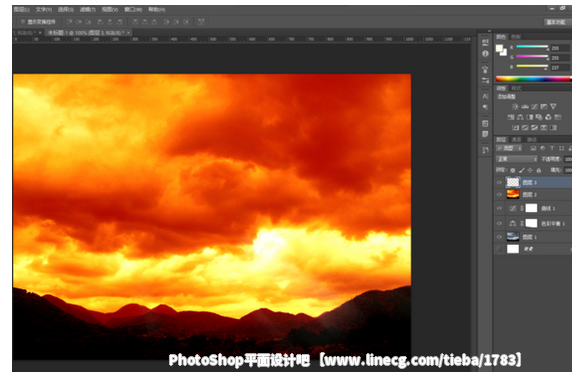
Task: Add a Color Balance adjustment (scales icon)
Action: pyautogui.click(x=520, y=117)
